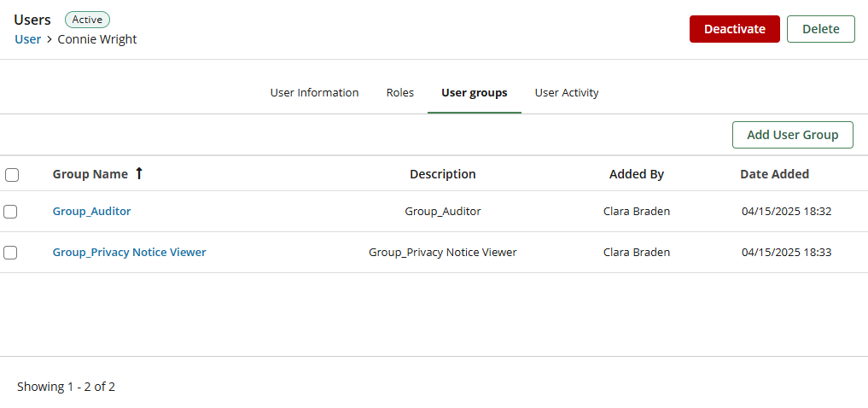Viewport: 868px width, 408px height.
Task: Click the date 04/15/2025 18:33
Action: click(x=787, y=252)
